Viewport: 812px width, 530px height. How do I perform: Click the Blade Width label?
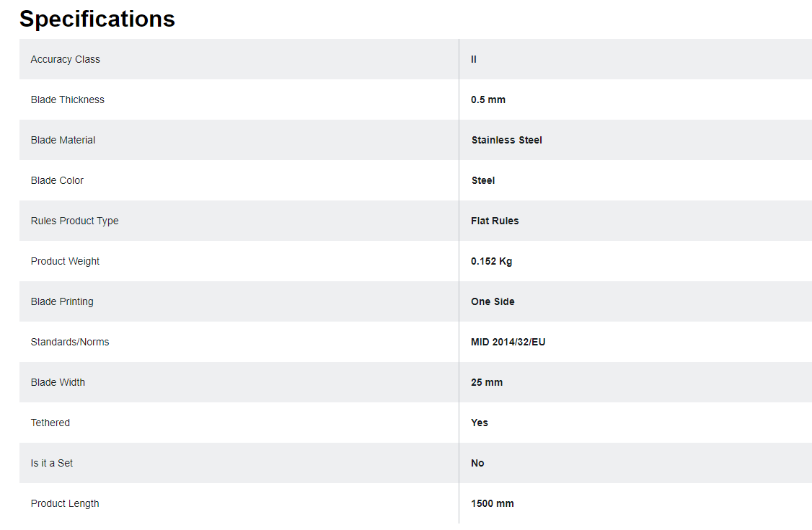pyautogui.click(x=58, y=382)
